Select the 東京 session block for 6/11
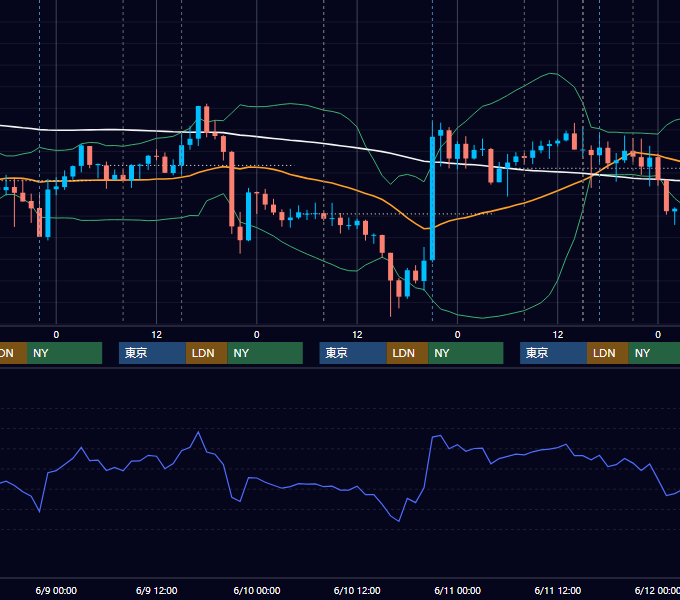This screenshot has width=680, height=600. tap(553, 353)
